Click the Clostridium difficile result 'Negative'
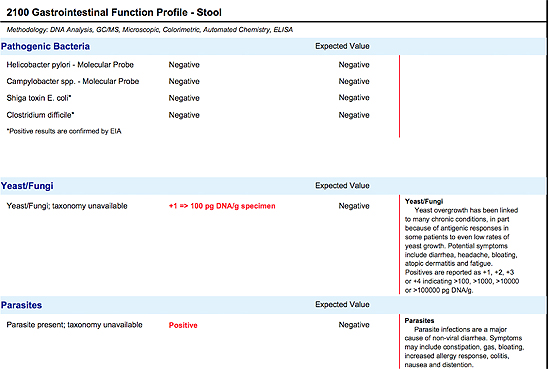Viewport: 550px width, 369px height. 184,115
